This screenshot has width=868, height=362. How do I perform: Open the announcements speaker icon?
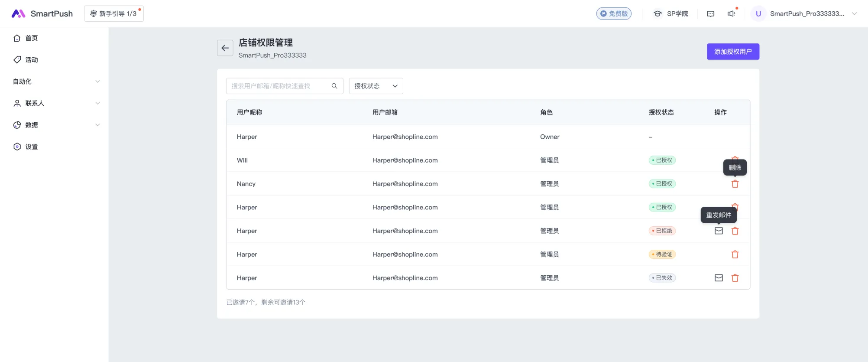(x=731, y=14)
